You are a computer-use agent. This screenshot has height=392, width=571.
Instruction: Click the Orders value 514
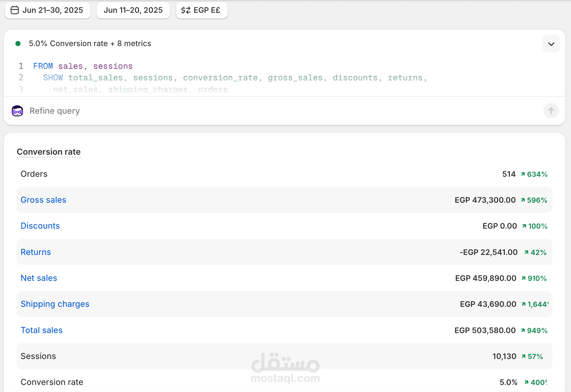(x=509, y=174)
